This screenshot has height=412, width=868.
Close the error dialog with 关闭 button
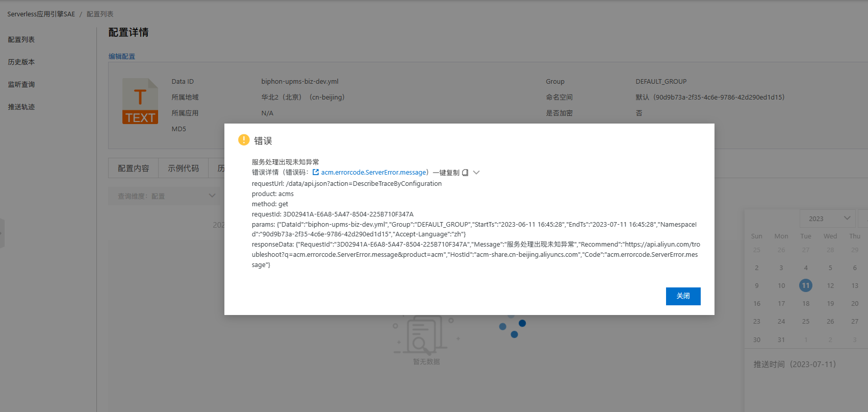tap(683, 296)
